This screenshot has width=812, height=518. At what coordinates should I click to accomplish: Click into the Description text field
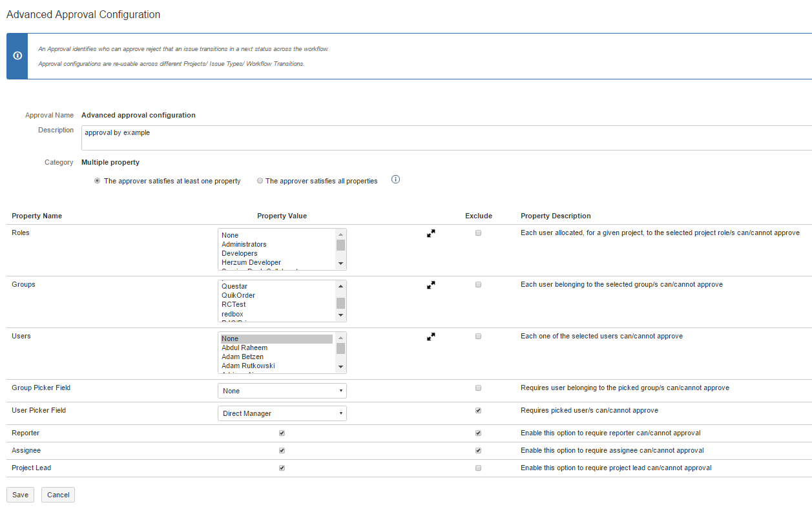pos(446,138)
